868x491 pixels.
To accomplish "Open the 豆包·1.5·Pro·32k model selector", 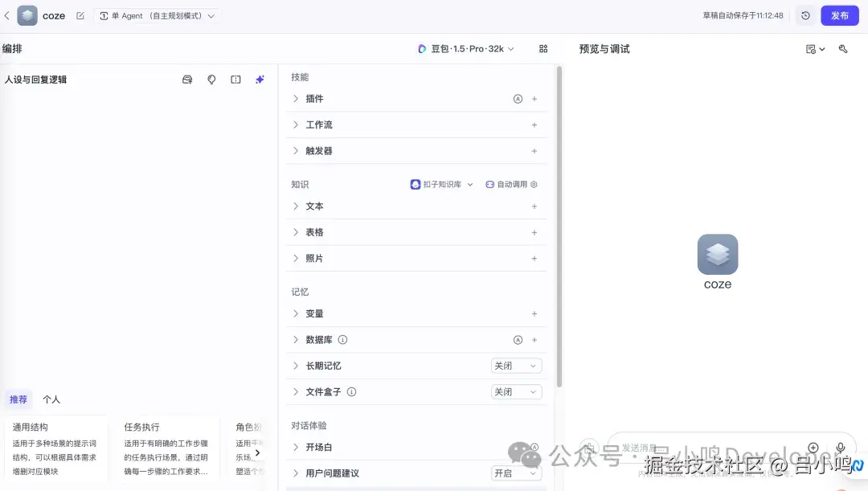I will point(466,49).
